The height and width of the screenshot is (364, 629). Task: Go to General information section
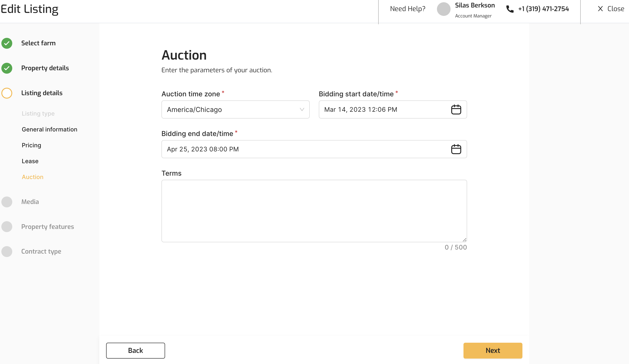pyautogui.click(x=49, y=129)
